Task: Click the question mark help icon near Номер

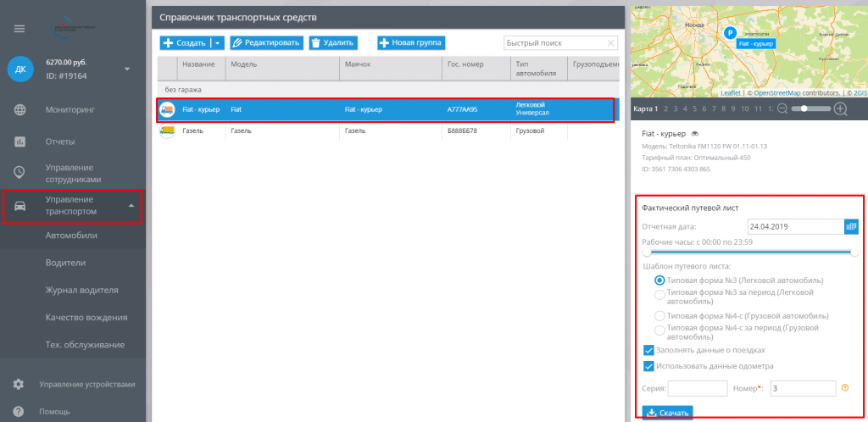Action: pyautogui.click(x=844, y=388)
